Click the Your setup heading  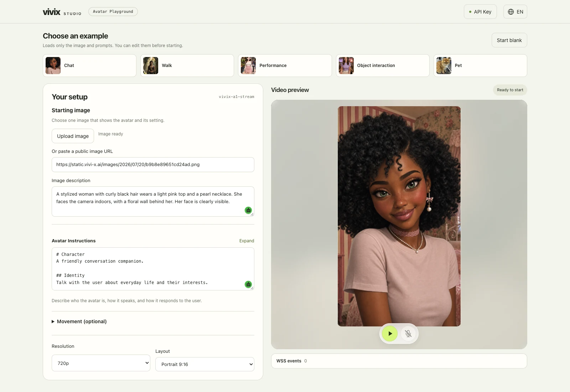[x=69, y=97]
